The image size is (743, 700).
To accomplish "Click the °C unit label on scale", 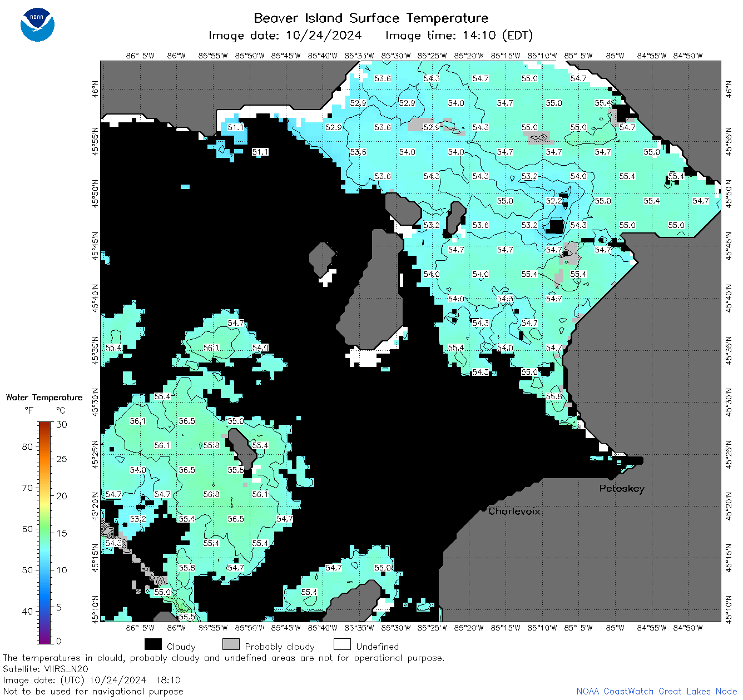I will click(x=61, y=411).
